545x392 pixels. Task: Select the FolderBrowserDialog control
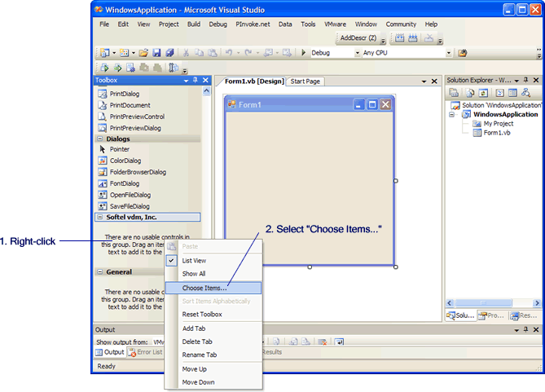pos(137,172)
